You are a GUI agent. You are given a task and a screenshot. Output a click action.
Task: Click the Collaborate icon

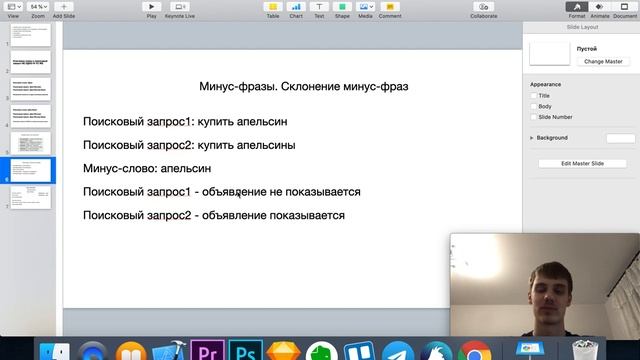tap(484, 7)
